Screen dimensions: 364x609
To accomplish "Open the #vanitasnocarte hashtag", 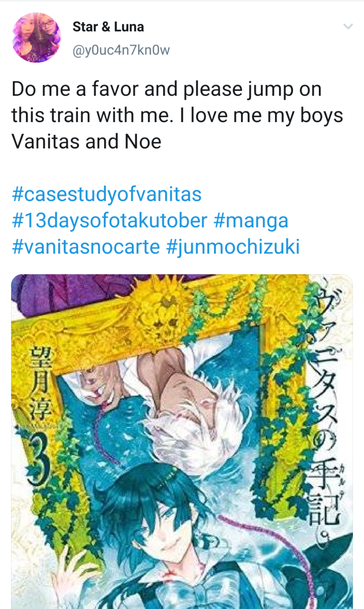I will 86,247.
